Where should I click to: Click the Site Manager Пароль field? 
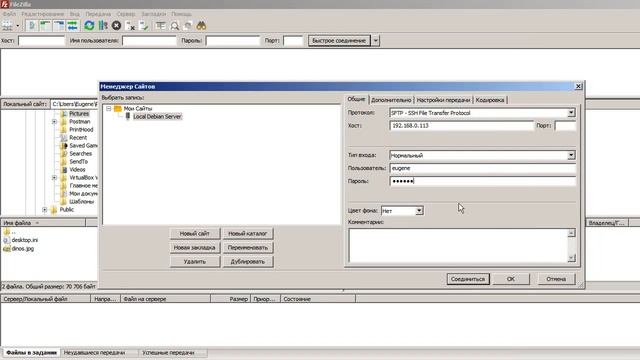pyautogui.click(x=482, y=181)
